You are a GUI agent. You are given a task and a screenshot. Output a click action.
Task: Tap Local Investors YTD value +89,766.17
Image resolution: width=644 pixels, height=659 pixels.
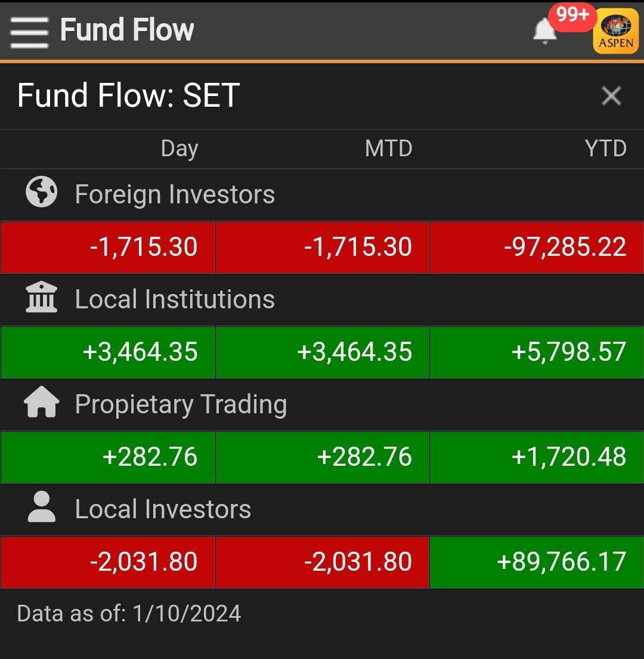point(537,562)
